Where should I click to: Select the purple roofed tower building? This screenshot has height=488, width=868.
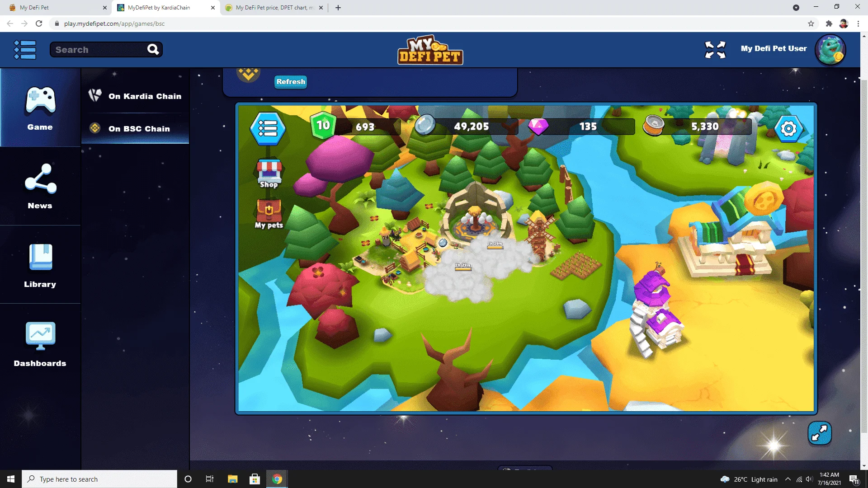pyautogui.click(x=656, y=312)
